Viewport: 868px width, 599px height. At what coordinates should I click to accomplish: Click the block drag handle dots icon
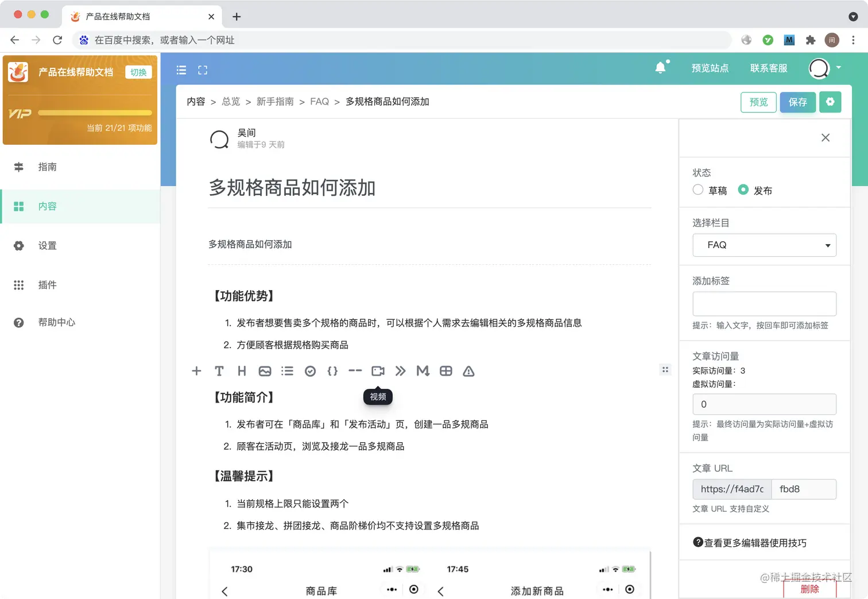click(x=665, y=369)
